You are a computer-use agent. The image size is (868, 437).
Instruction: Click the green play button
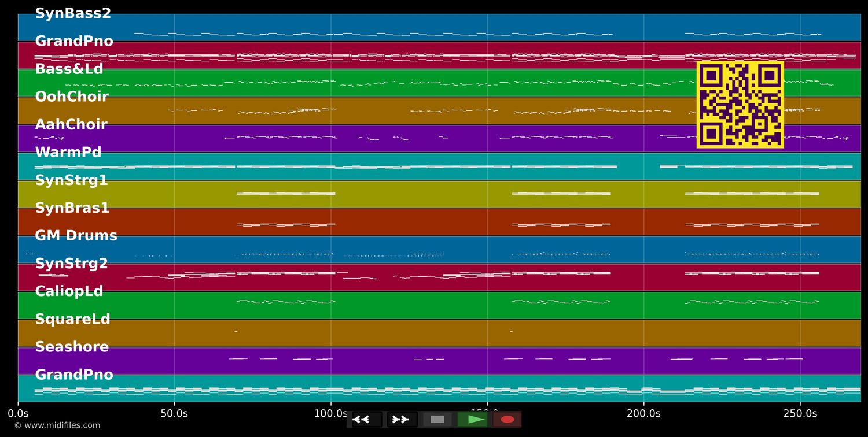tap(473, 420)
